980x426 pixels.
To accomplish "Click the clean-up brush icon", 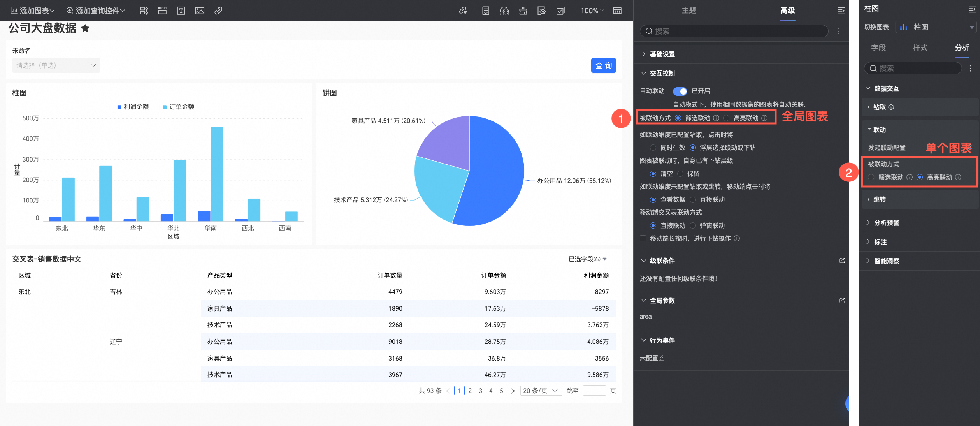I will coord(523,11).
